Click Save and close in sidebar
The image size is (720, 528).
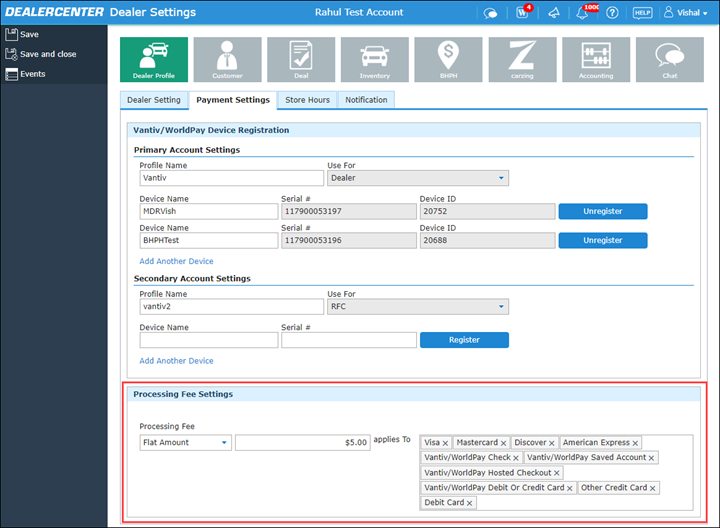(41, 54)
